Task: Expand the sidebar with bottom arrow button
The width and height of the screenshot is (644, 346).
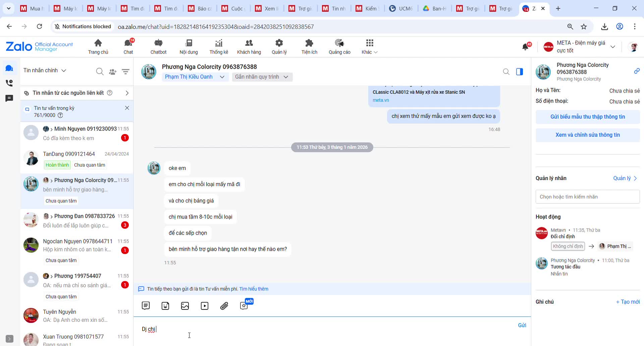Action: click(10, 339)
